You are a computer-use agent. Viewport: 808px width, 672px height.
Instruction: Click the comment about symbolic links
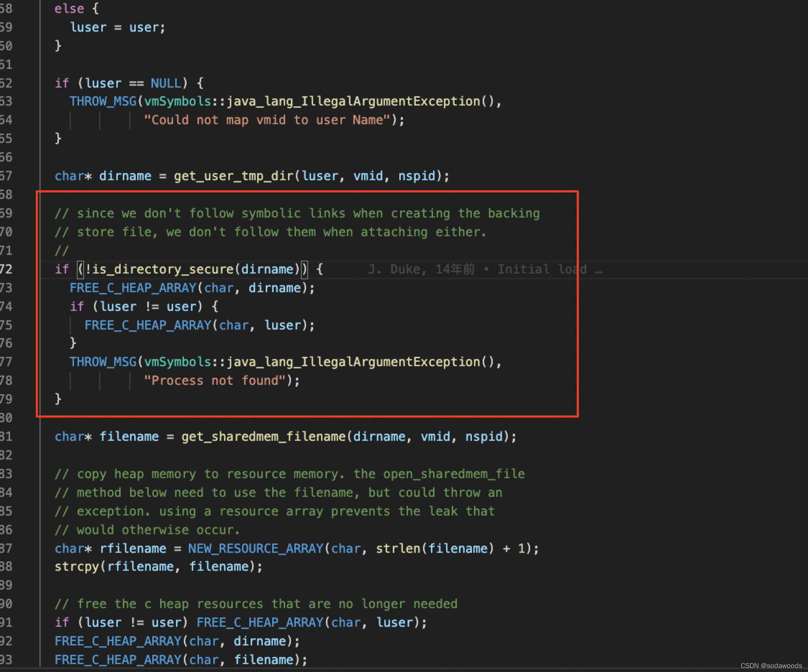click(x=297, y=214)
